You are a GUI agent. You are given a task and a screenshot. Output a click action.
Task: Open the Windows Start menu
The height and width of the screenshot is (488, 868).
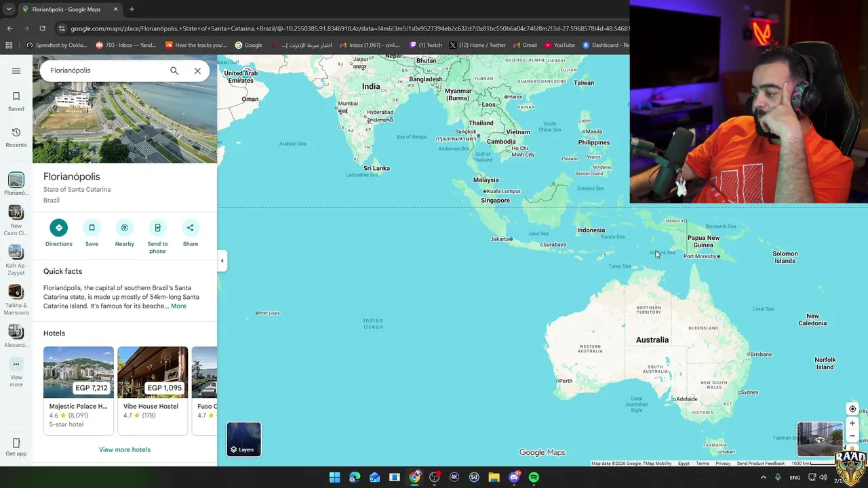click(x=334, y=477)
